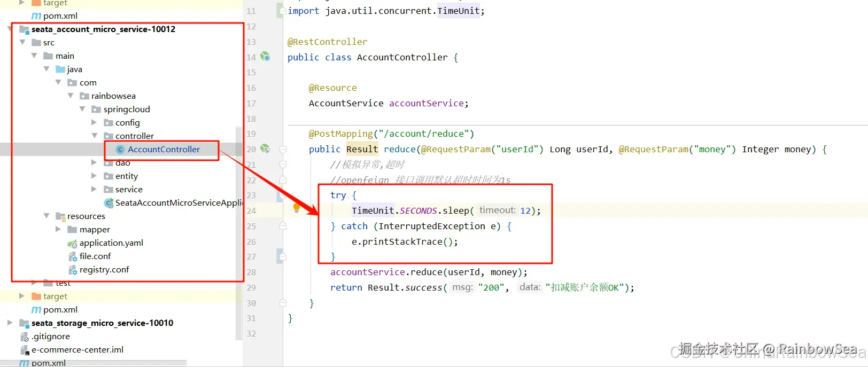Expand seata_storage_micro_service-10010 module arrow

pos(10,323)
